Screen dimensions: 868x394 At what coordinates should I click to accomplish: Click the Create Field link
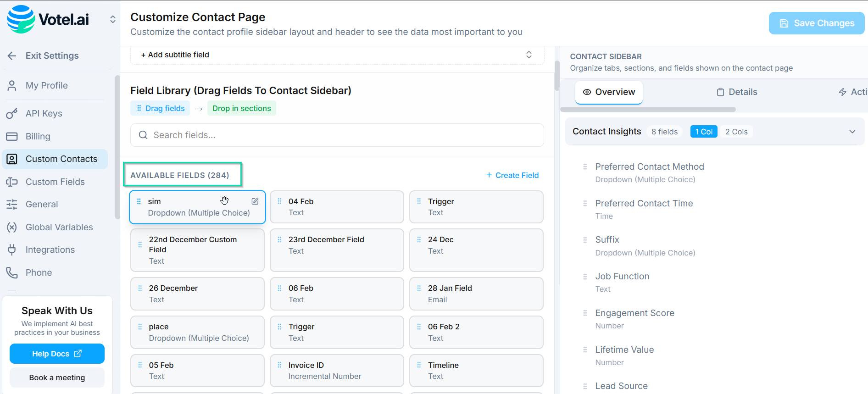[x=512, y=175]
